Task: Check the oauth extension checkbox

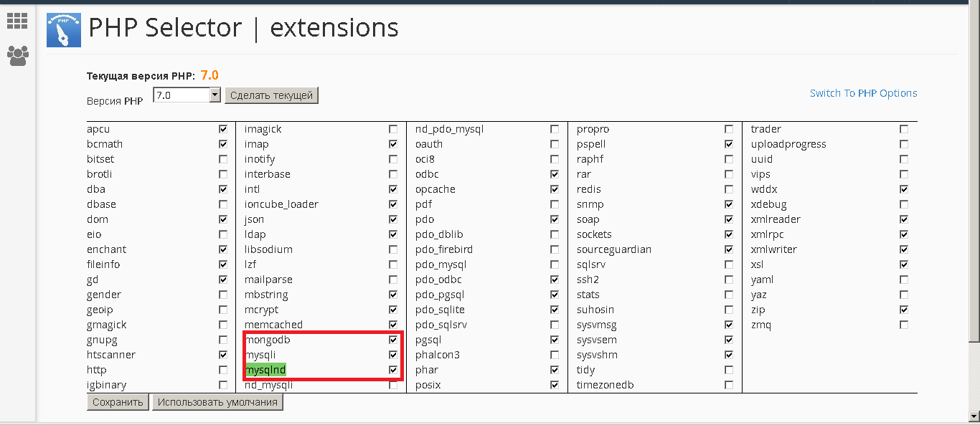Action: [555, 144]
